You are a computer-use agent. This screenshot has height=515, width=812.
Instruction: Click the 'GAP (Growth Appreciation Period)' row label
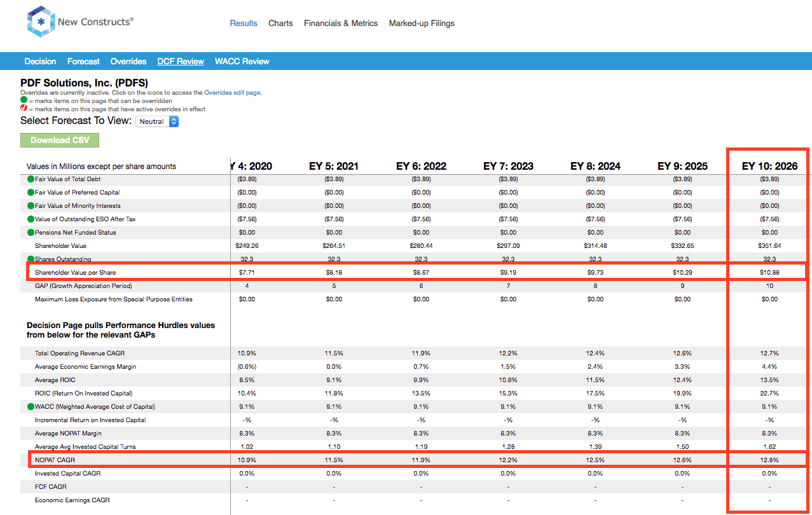84,286
